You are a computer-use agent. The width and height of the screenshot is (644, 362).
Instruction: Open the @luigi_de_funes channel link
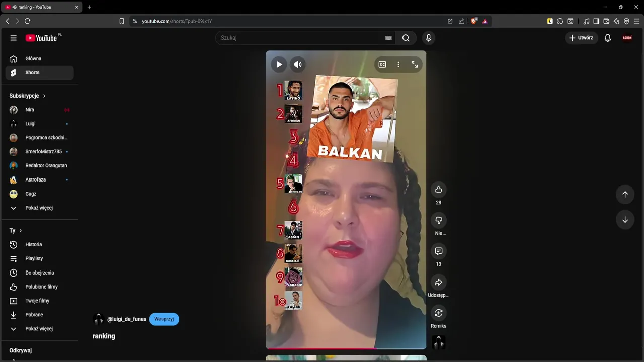(127, 319)
